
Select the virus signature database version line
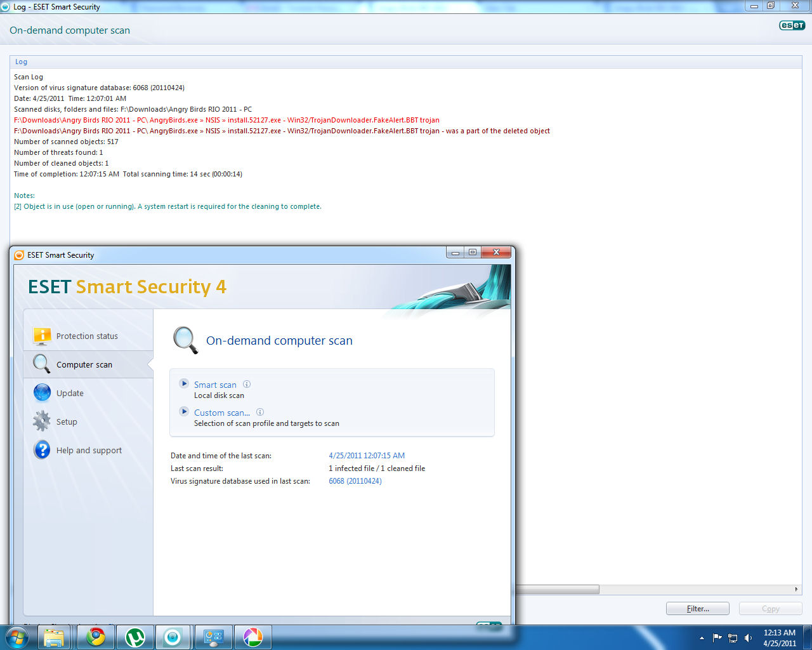click(99, 88)
